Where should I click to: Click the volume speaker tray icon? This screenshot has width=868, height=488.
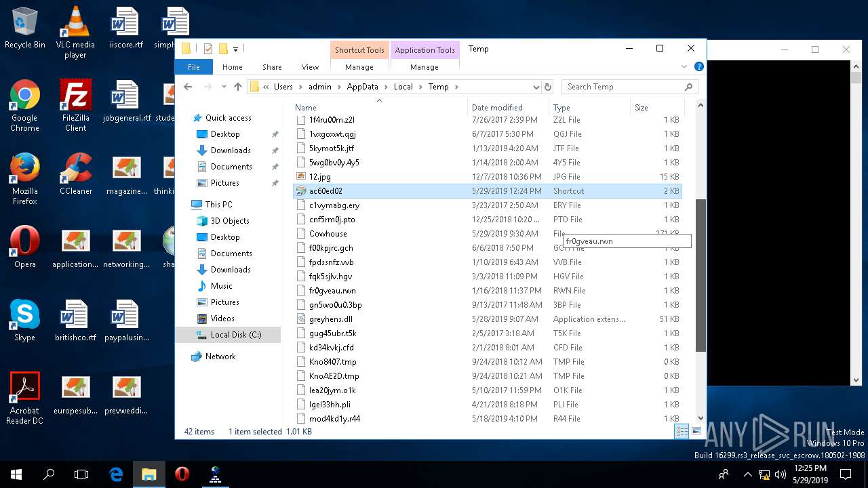pos(780,474)
